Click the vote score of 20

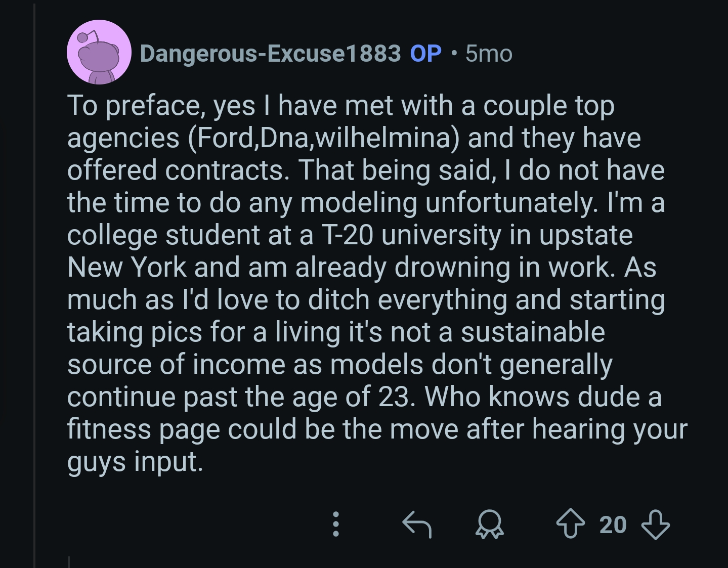[613, 525]
